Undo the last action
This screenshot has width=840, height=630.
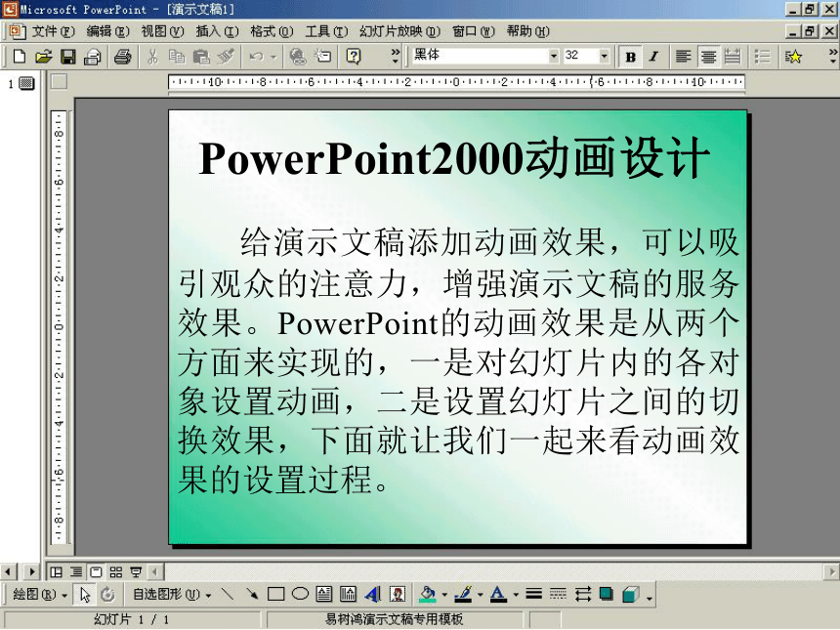(257, 57)
